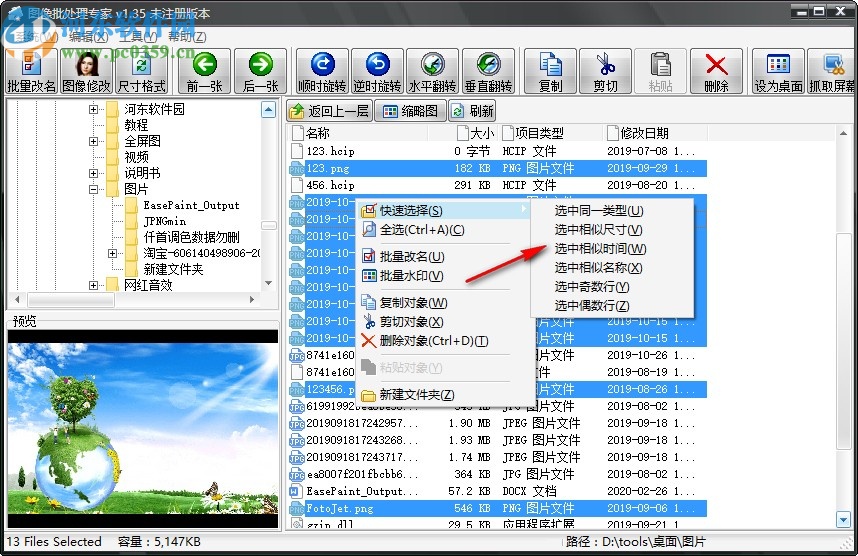Expand the 河东软件园 folder node
Viewport: 858px width, 556px height.
coord(93,109)
